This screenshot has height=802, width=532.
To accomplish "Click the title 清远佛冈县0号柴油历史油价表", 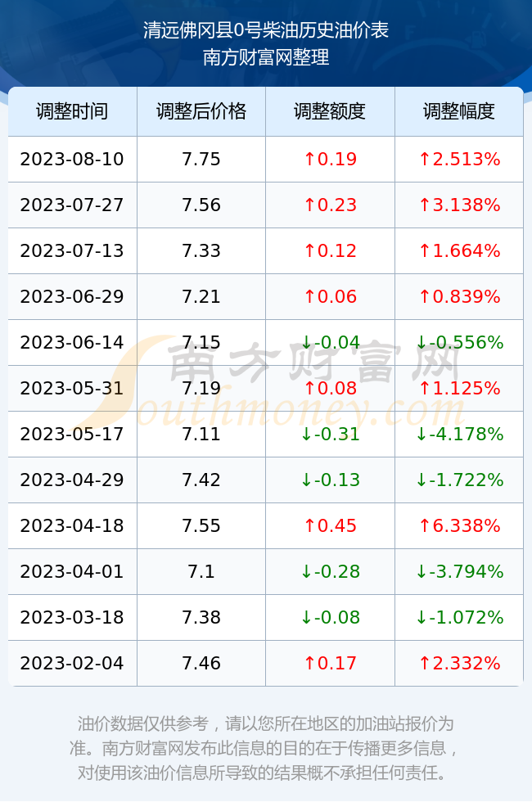I will tap(266, 30).
